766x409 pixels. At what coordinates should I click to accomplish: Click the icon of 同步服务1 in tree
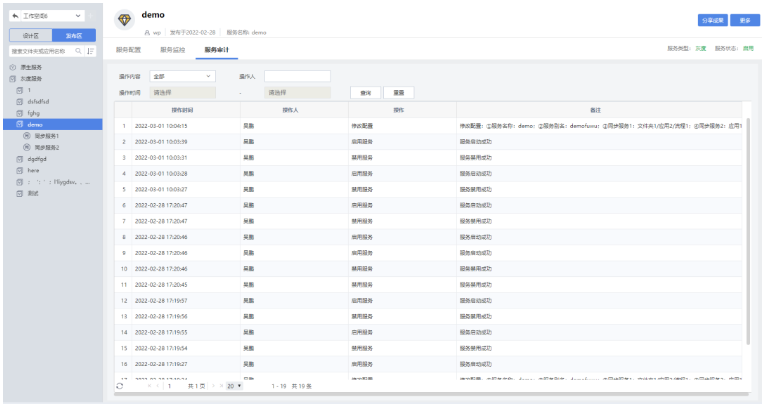coord(26,135)
